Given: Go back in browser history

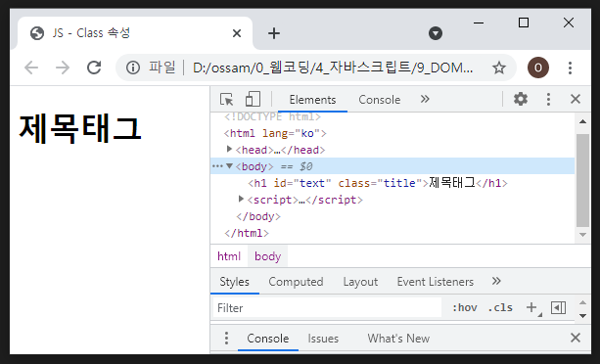Looking at the screenshot, I should pyautogui.click(x=31, y=68).
